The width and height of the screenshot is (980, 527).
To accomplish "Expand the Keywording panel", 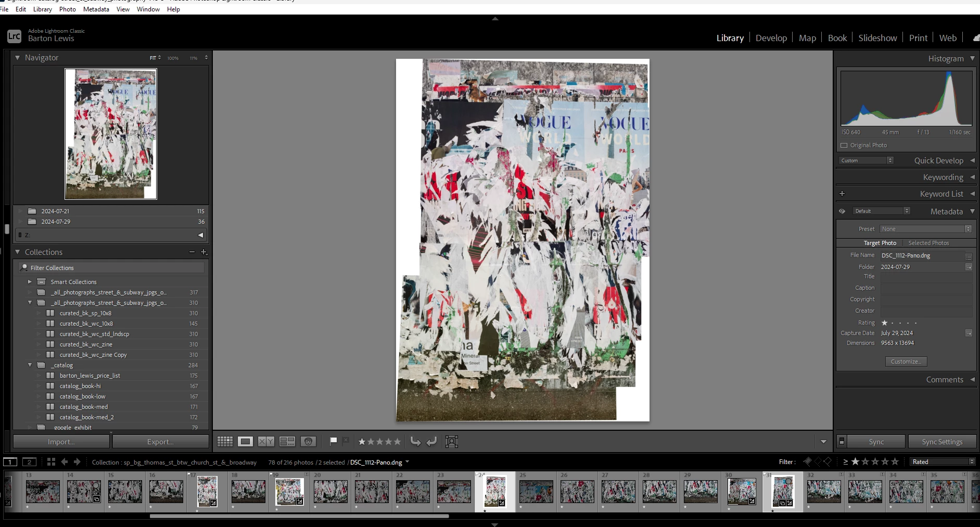I will (x=972, y=177).
